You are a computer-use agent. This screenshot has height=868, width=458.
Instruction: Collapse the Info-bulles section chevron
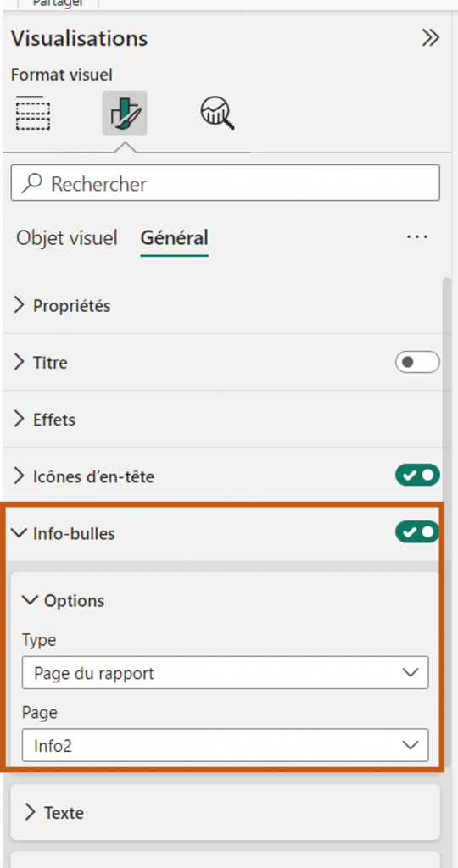(20, 533)
